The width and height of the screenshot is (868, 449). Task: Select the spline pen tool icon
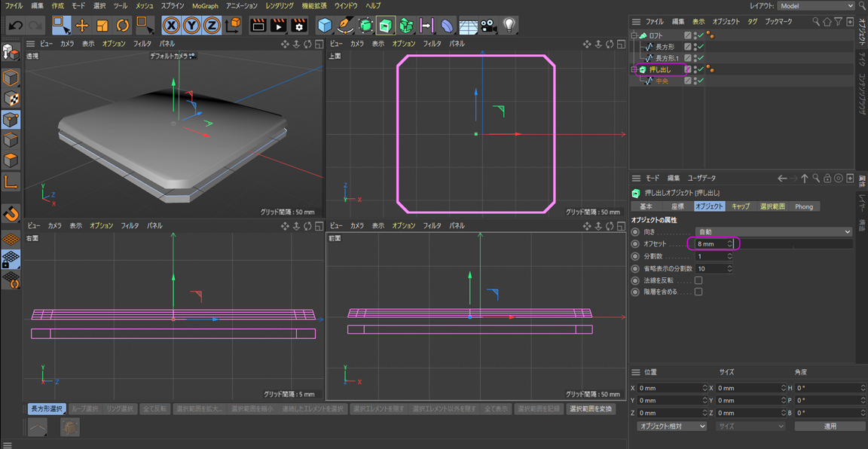345,26
